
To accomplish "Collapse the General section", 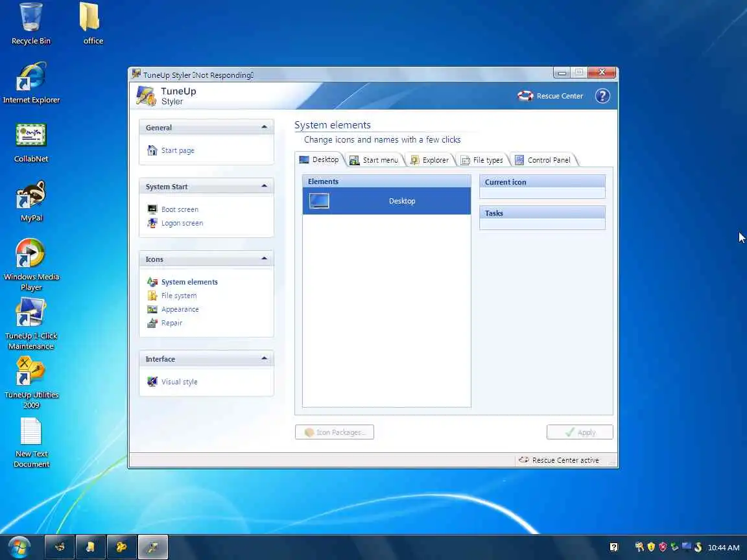I will pos(264,127).
